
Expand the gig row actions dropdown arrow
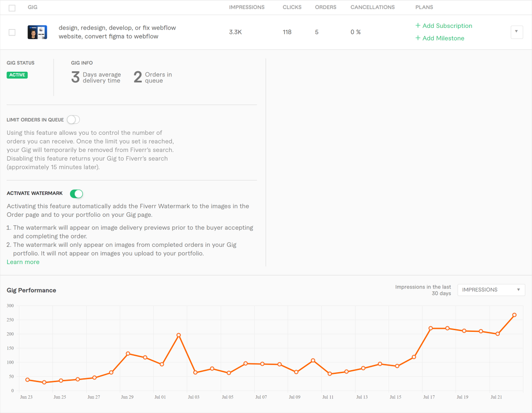(x=517, y=32)
